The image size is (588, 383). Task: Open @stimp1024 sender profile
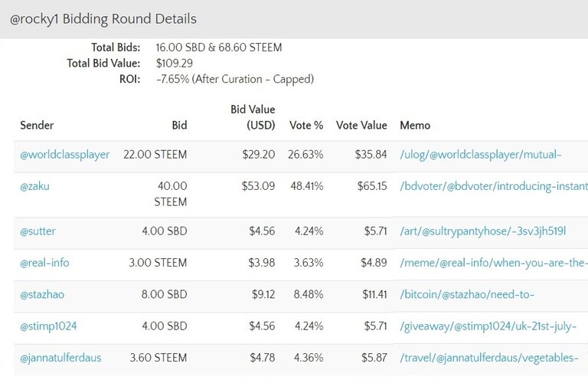click(48, 326)
